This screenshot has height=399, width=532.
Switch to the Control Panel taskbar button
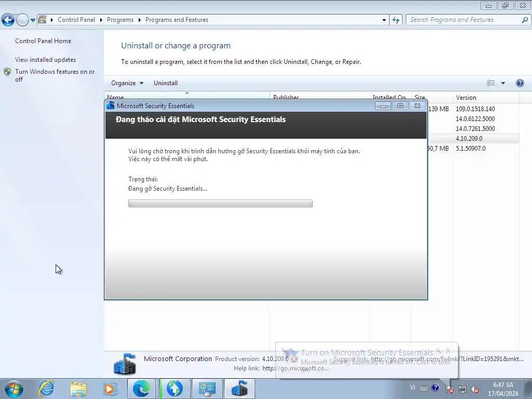207,389
